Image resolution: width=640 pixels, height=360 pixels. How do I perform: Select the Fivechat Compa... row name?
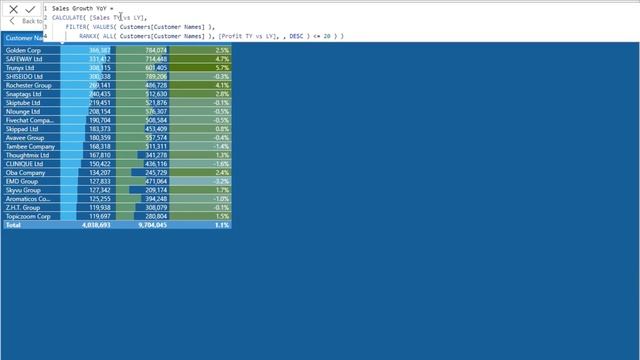[x=30, y=120]
